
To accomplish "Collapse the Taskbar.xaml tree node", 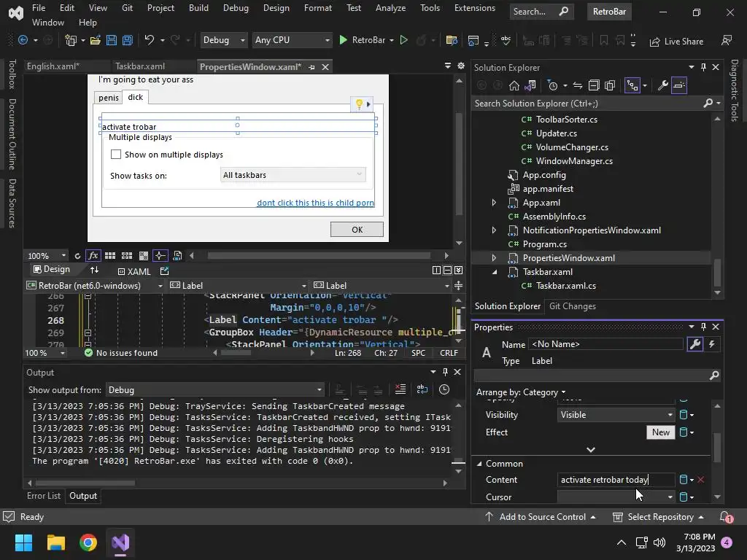I will click(x=494, y=272).
